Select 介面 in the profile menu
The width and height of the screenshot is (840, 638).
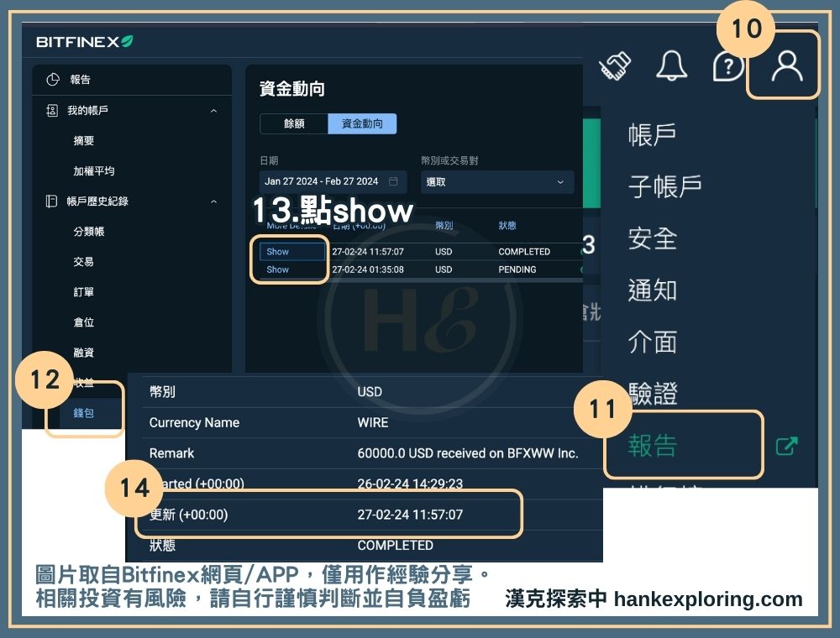pyautogui.click(x=652, y=342)
